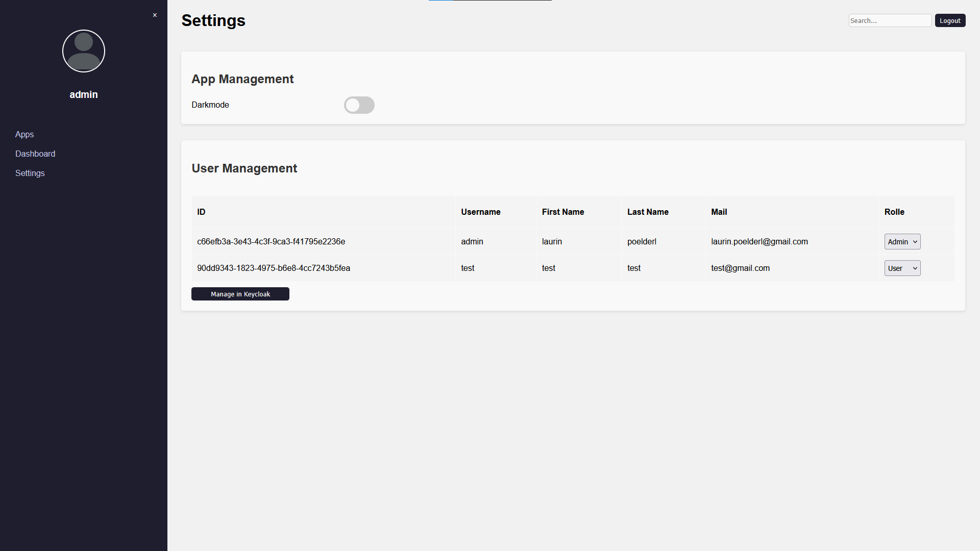Open the User role dropdown for test

(x=902, y=268)
